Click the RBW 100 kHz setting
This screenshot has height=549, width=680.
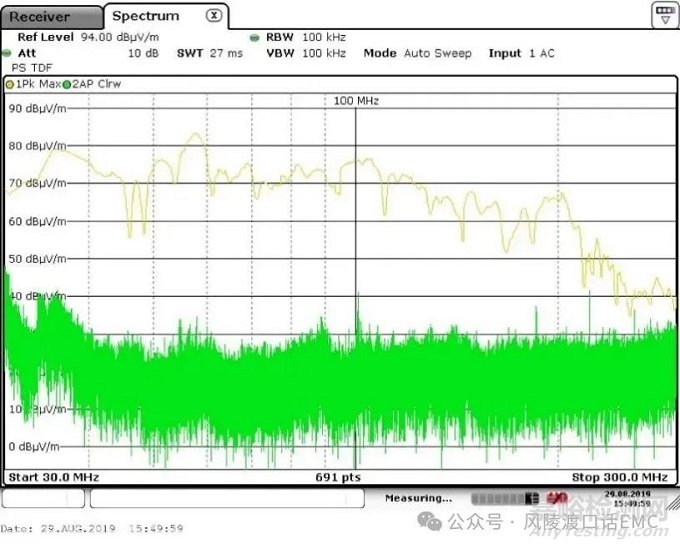tap(306, 37)
